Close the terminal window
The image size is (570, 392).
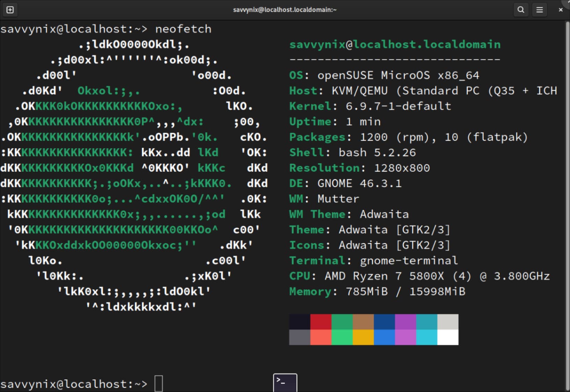pos(561,10)
